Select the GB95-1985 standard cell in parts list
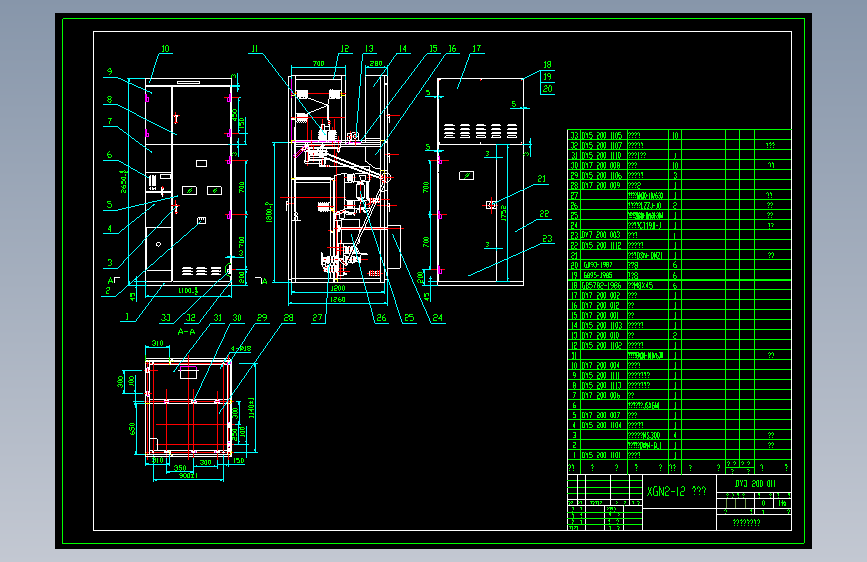This screenshot has width=867, height=562. 598,275
